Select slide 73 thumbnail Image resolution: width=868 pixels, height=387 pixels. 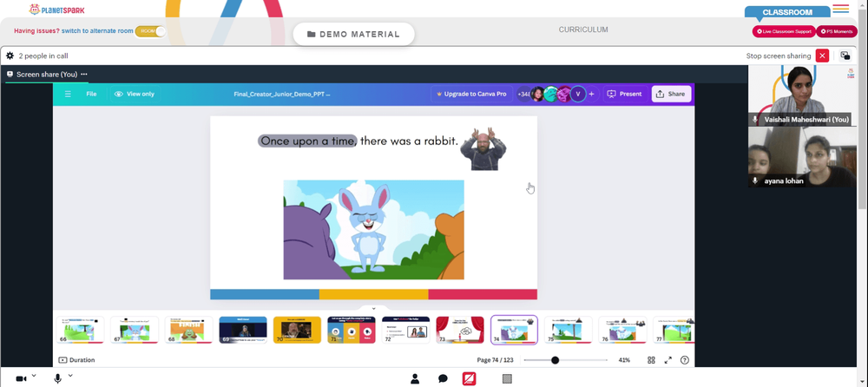pyautogui.click(x=460, y=330)
